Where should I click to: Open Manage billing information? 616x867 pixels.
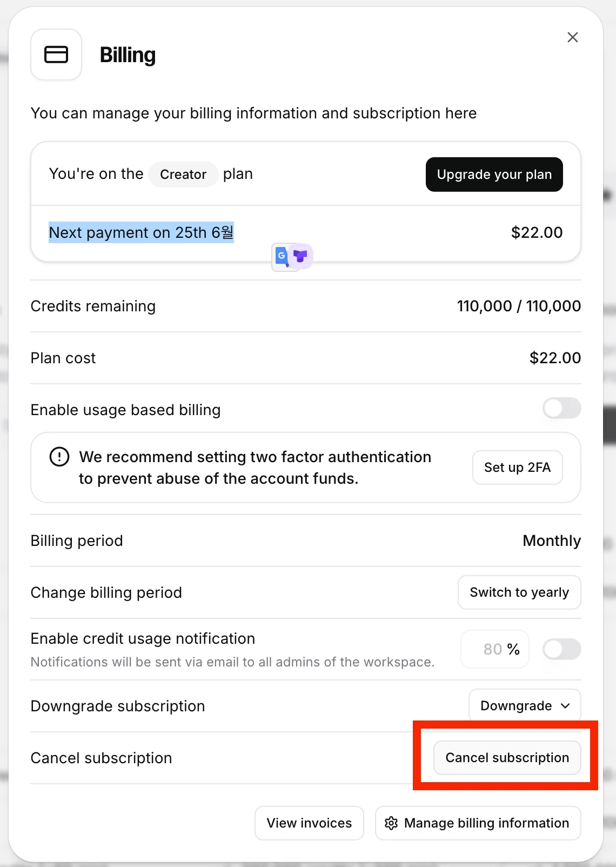[478, 823]
